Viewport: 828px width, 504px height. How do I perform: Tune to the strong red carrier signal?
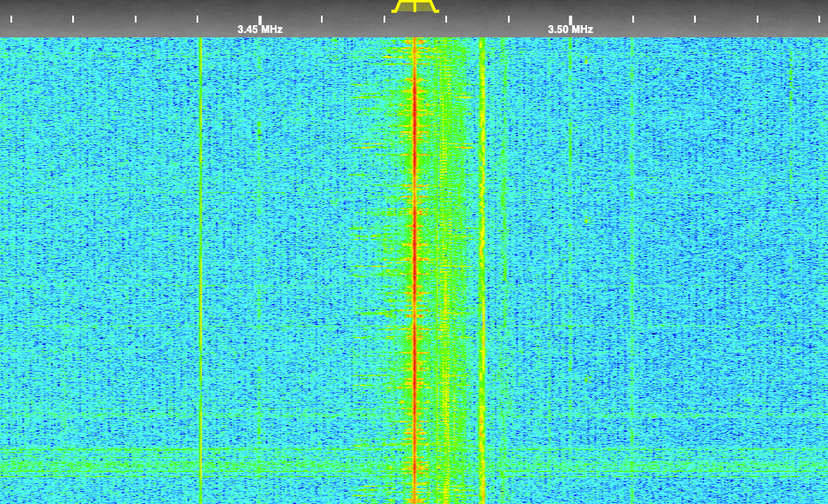point(415,261)
